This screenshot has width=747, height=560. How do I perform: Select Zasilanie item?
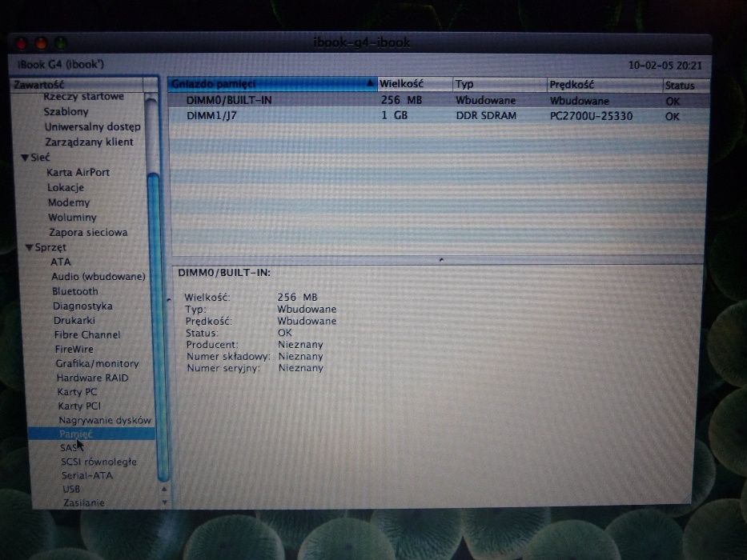click(84, 502)
